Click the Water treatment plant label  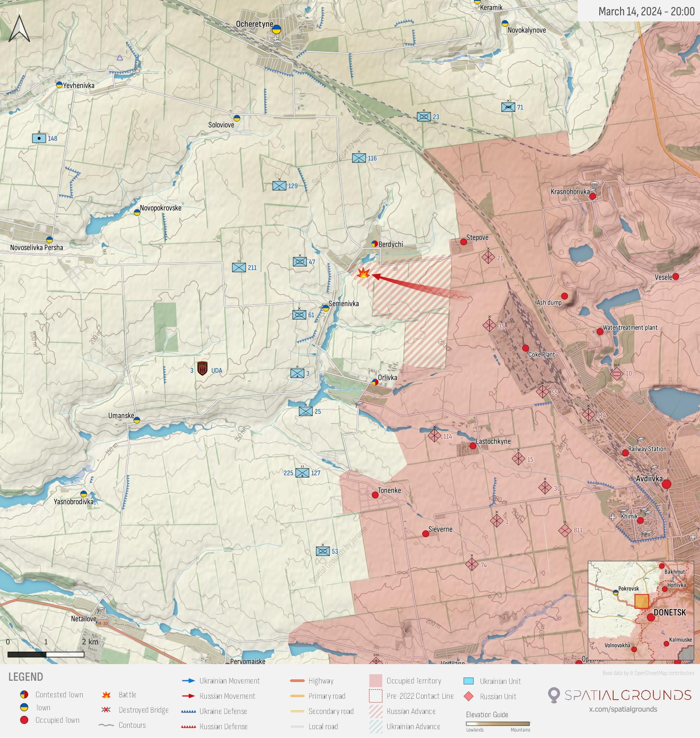click(x=630, y=327)
